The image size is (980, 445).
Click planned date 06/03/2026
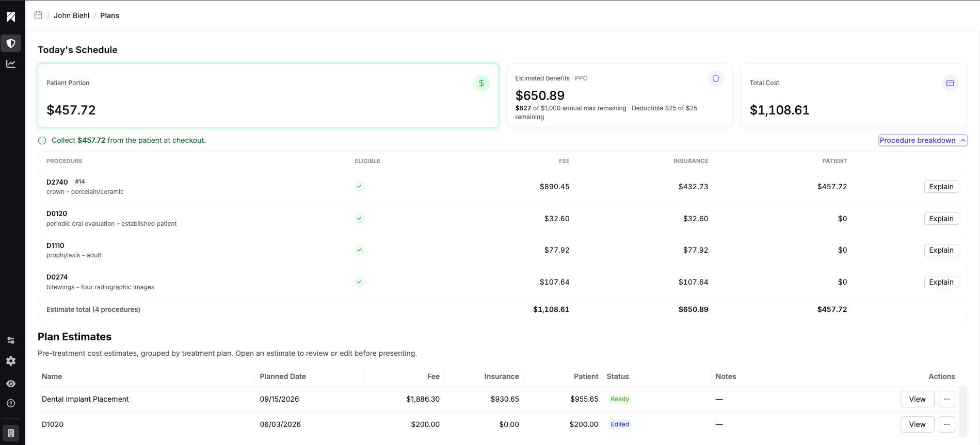point(280,424)
